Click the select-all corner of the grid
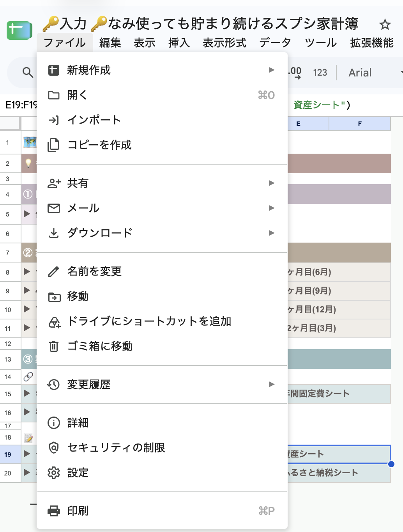This screenshot has height=532, width=403. (x=10, y=124)
